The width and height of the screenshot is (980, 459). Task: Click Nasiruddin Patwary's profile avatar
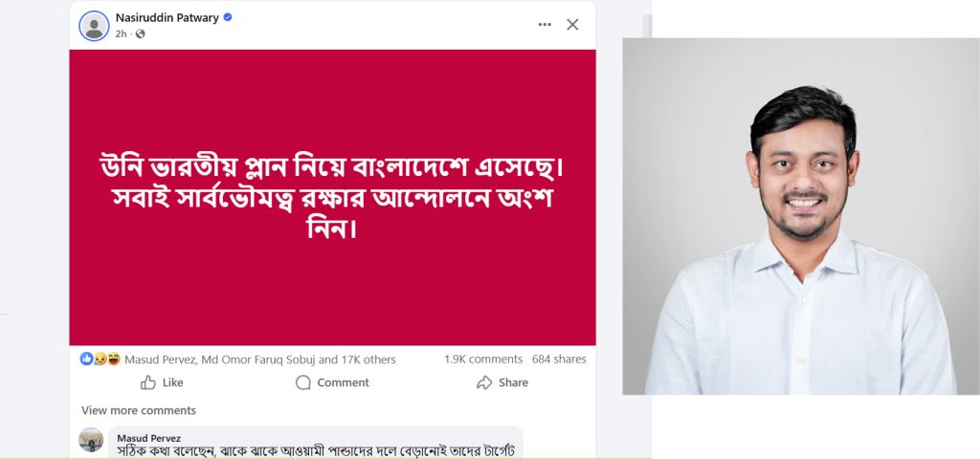pyautogui.click(x=94, y=26)
